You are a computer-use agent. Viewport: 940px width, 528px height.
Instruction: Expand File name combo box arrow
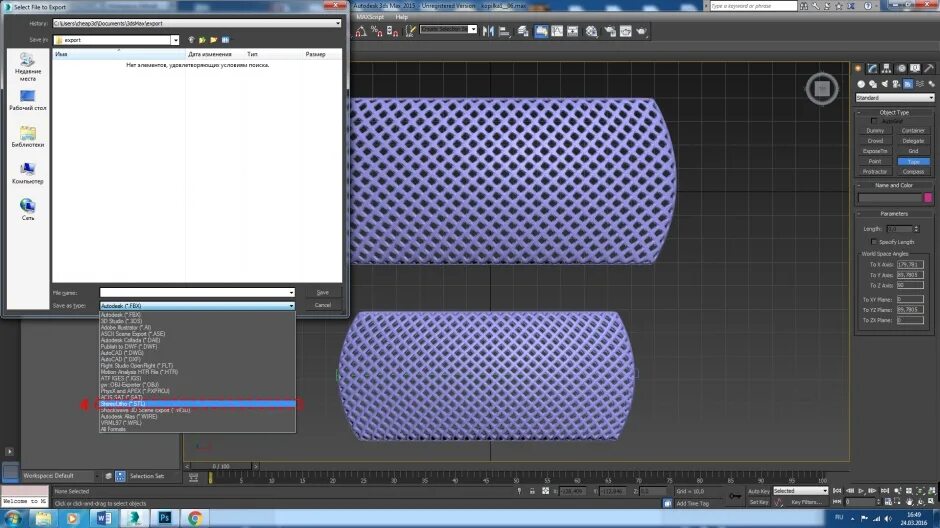pyautogui.click(x=291, y=292)
